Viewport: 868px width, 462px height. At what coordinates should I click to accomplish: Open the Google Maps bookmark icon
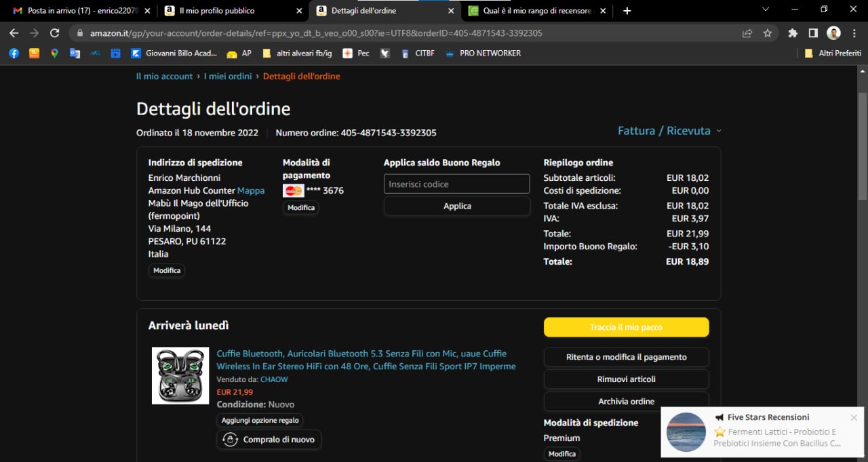(54, 53)
